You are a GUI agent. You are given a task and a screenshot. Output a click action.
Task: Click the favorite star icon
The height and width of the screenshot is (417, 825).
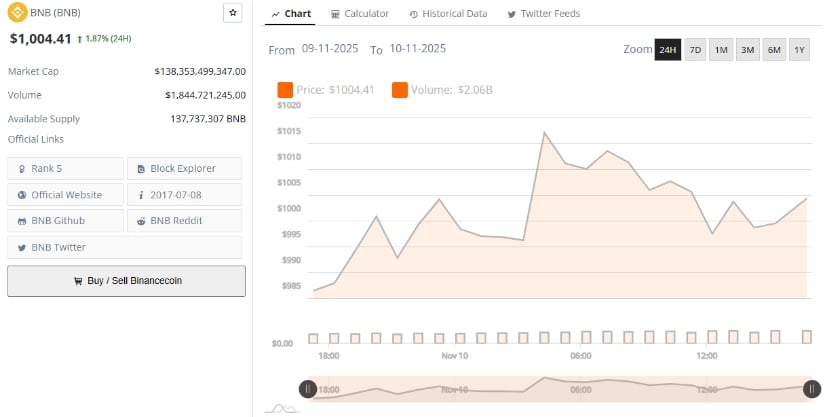232,13
